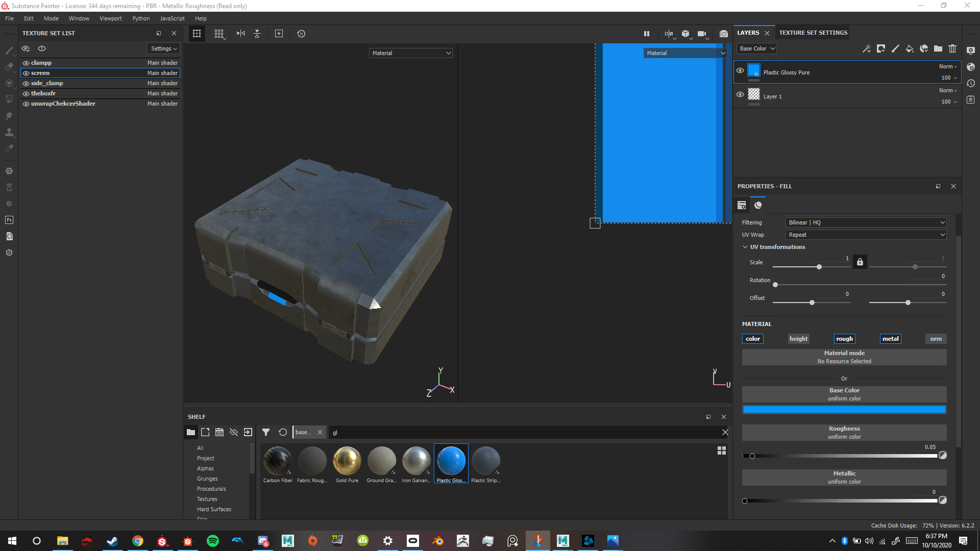The image size is (980, 551).
Task: Select the Projection tool in the toolbar
Action: pos(9,83)
